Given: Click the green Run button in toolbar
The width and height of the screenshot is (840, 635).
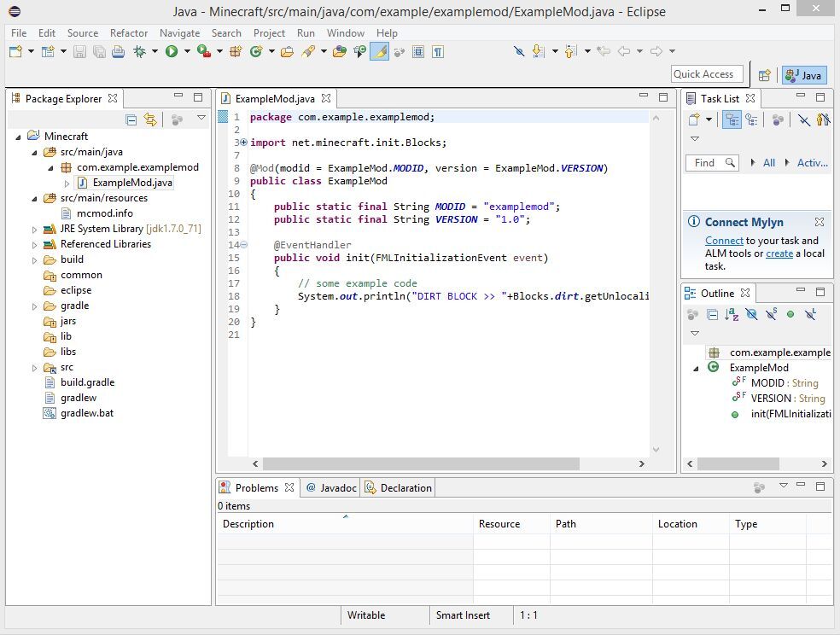Looking at the screenshot, I should [172, 51].
